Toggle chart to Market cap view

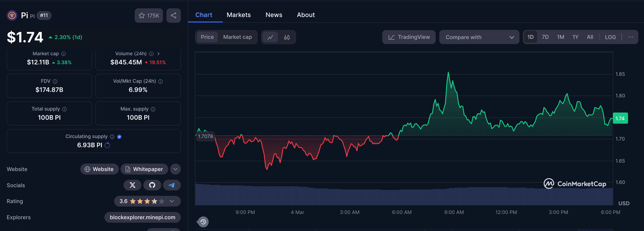click(237, 37)
